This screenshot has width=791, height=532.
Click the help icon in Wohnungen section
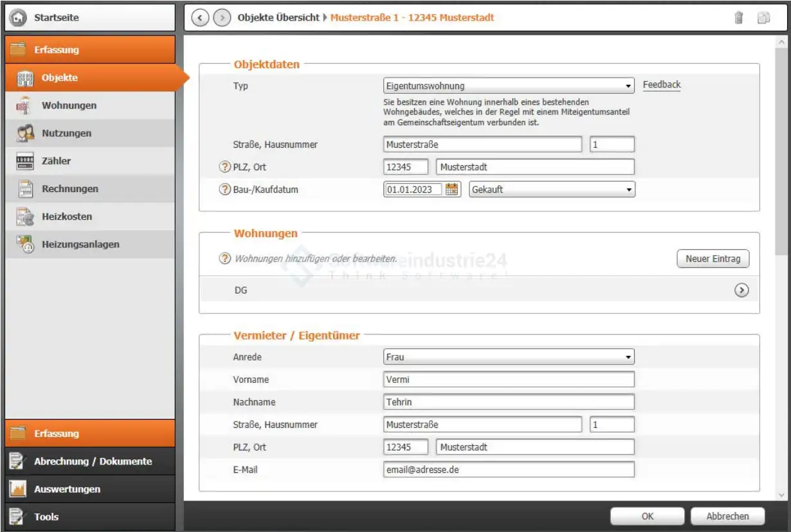tap(225, 259)
